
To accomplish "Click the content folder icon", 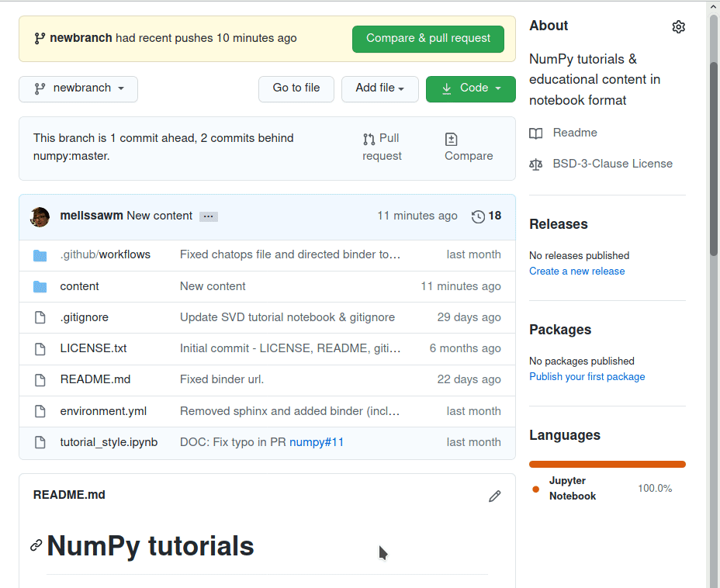I will pyautogui.click(x=40, y=287).
